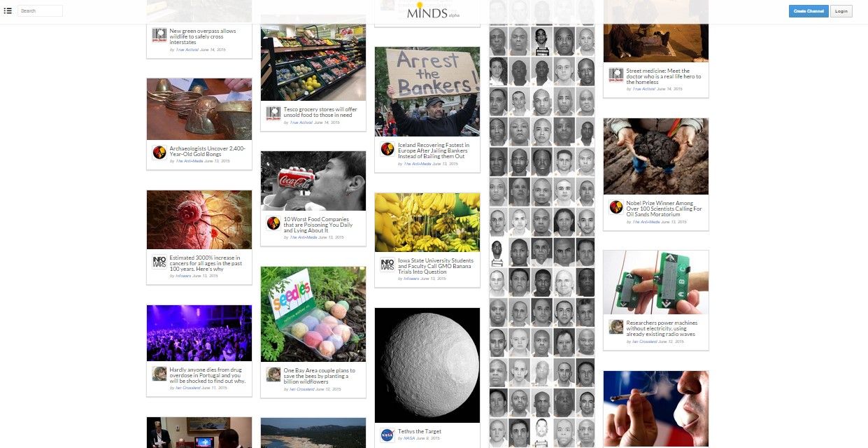Screen dimensions: 868x448
Task: Open NASA avatar on Tethys the Target post
Action: click(x=387, y=435)
